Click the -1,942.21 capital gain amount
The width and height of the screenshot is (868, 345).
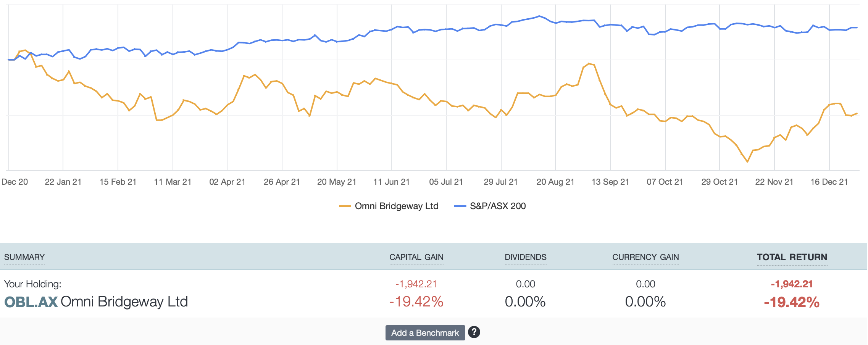pyautogui.click(x=416, y=284)
